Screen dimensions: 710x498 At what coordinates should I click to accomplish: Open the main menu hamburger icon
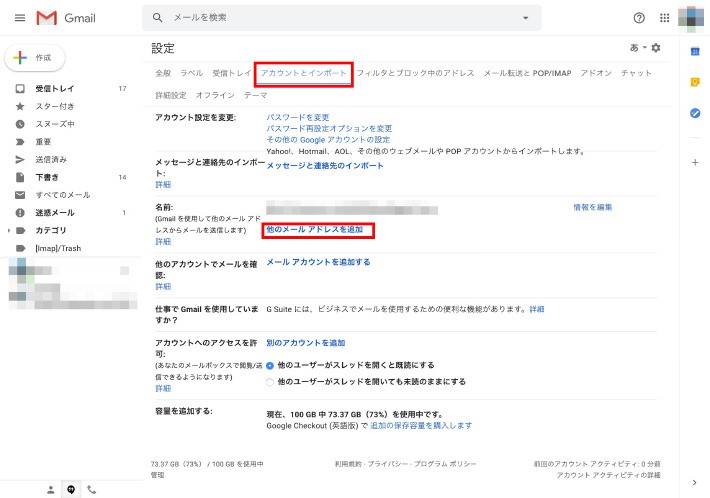point(20,18)
